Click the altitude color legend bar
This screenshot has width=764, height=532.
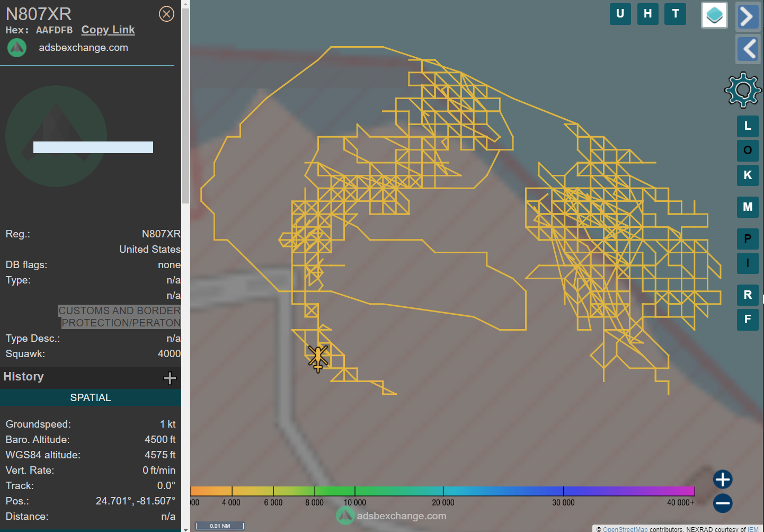coord(442,491)
